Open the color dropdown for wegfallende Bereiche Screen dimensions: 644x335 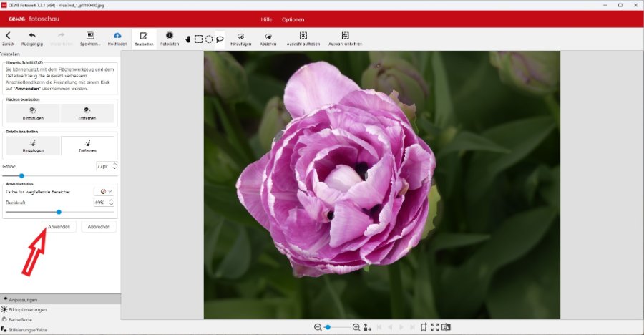pyautogui.click(x=104, y=191)
